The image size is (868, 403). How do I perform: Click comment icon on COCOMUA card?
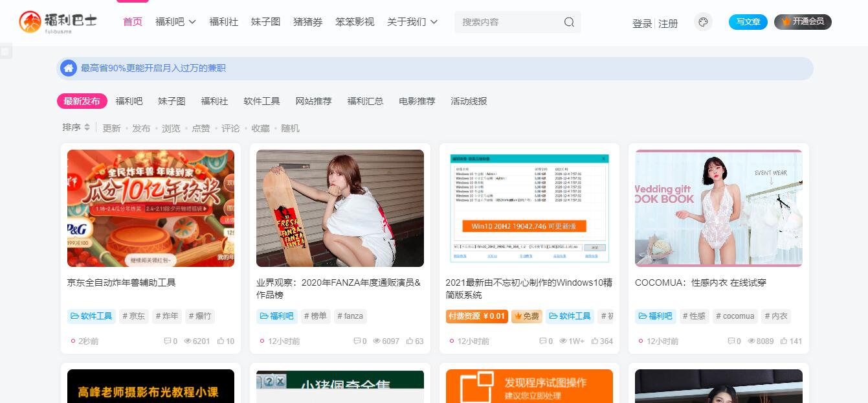(731, 341)
